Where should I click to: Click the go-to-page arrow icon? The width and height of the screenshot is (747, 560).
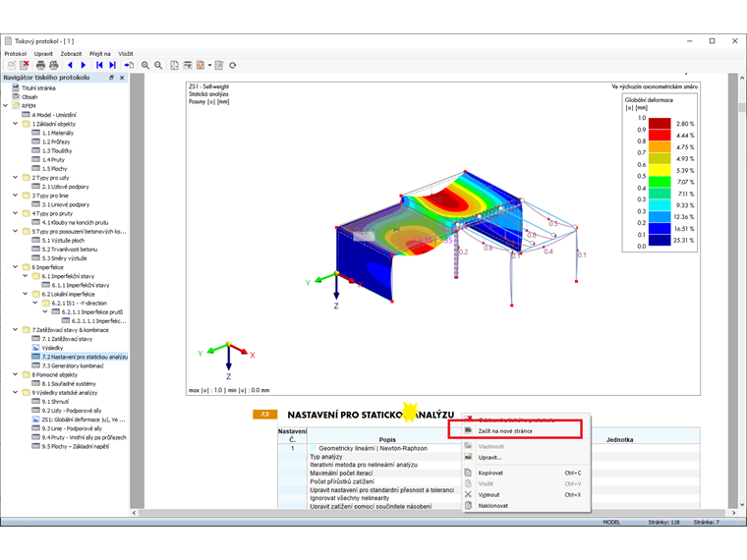click(129, 65)
